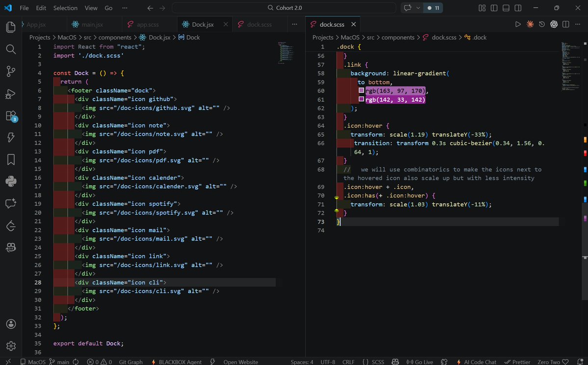588x365 pixels.
Task: Click Open Website in the status bar
Action: pyautogui.click(x=240, y=362)
